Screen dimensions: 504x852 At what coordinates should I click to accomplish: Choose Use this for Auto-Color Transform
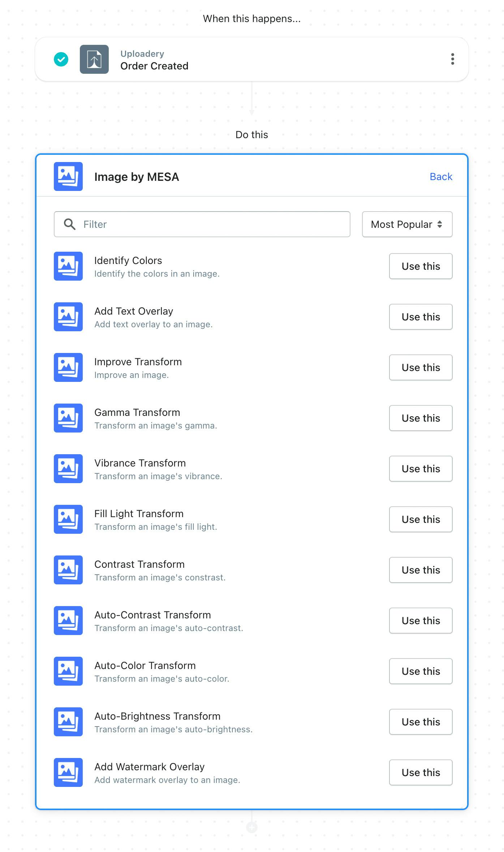pos(421,671)
